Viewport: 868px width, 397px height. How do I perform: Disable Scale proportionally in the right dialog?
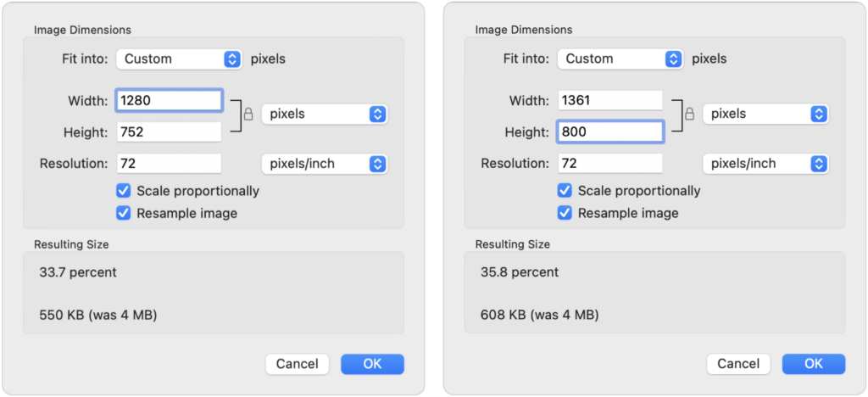pyautogui.click(x=565, y=191)
